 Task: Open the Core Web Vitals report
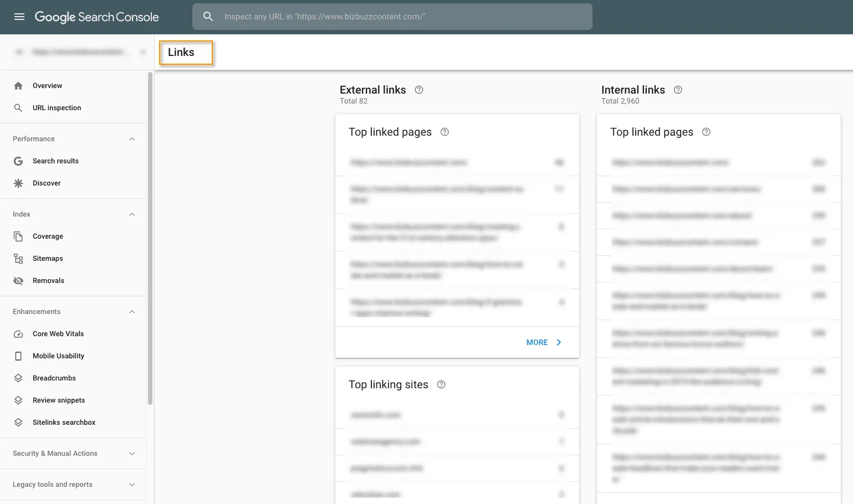click(58, 334)
